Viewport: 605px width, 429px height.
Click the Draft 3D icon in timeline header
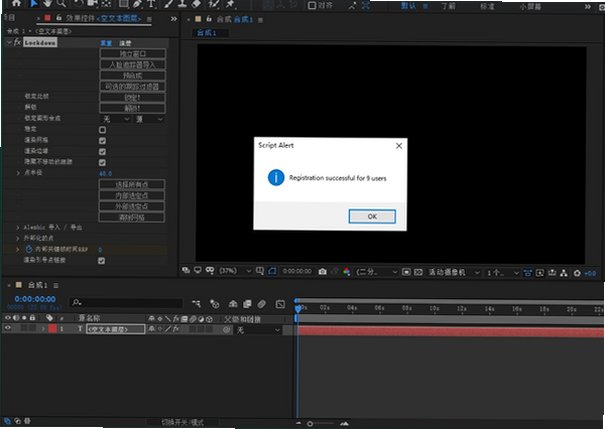pos(215,304)
